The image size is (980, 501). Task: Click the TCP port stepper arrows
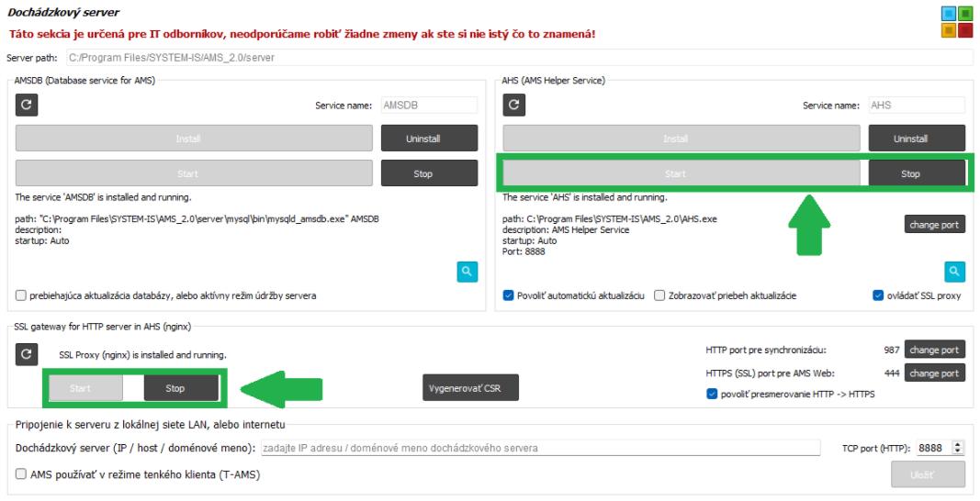[x=960, y=448]
